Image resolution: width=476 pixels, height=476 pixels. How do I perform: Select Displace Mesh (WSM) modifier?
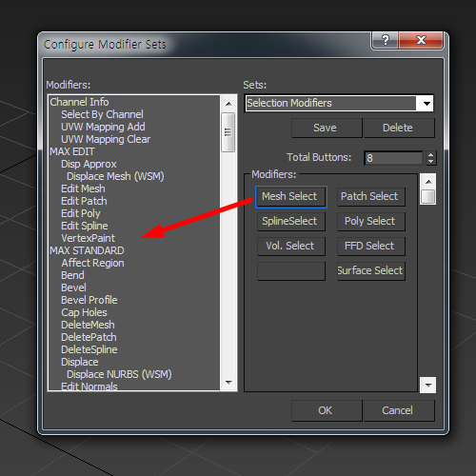pyautogui.click(x=115, y=176)
